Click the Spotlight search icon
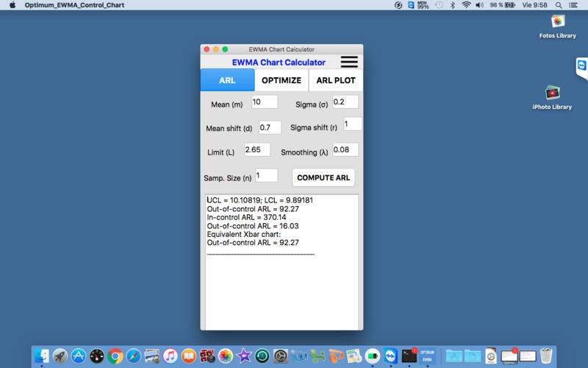 tap(560, 5)
